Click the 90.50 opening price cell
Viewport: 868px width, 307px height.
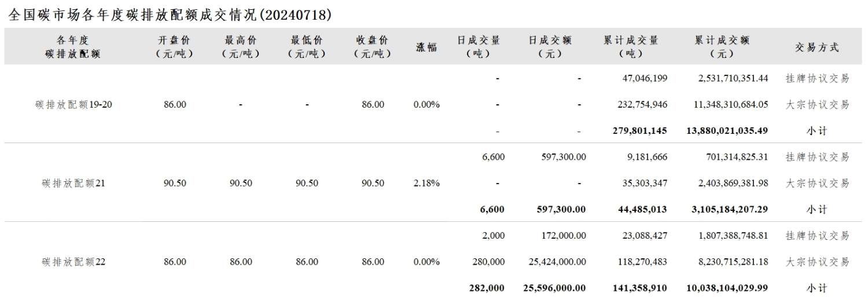[175, 183]
